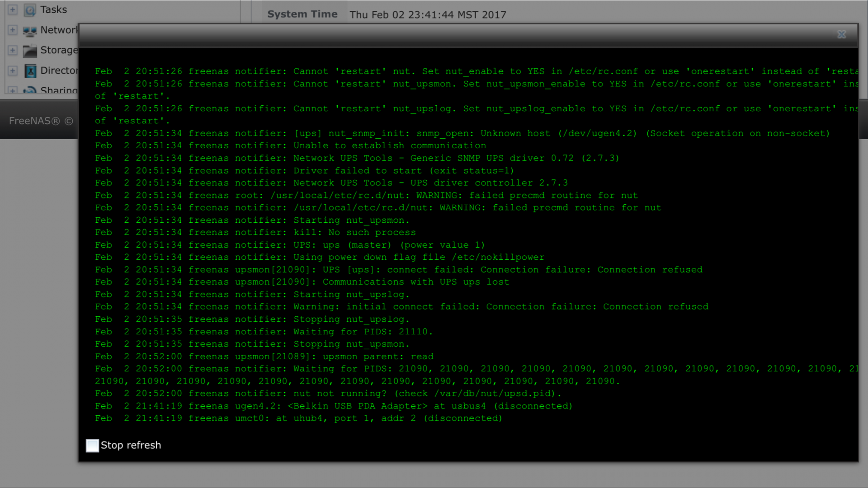Open Tasks in the sidebar tree
This screenshot has width=868, height=488.
pos(53,9)
